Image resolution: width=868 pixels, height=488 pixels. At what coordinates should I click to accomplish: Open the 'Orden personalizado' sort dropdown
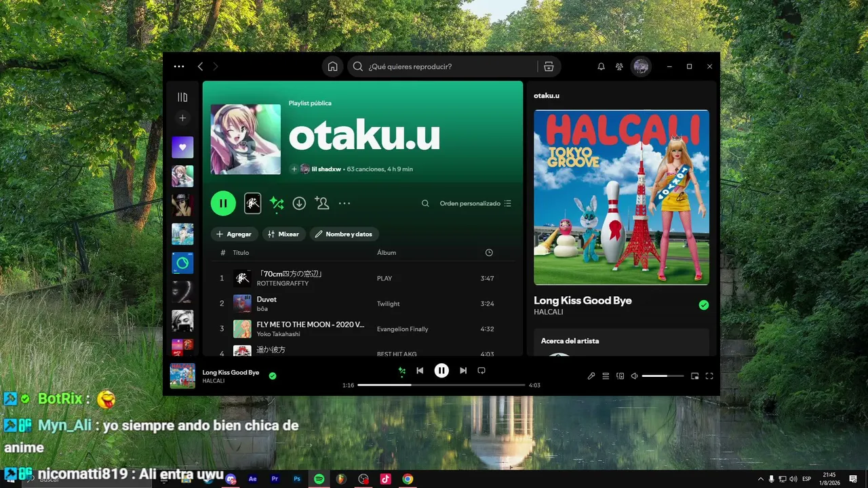tap(475, 203)
